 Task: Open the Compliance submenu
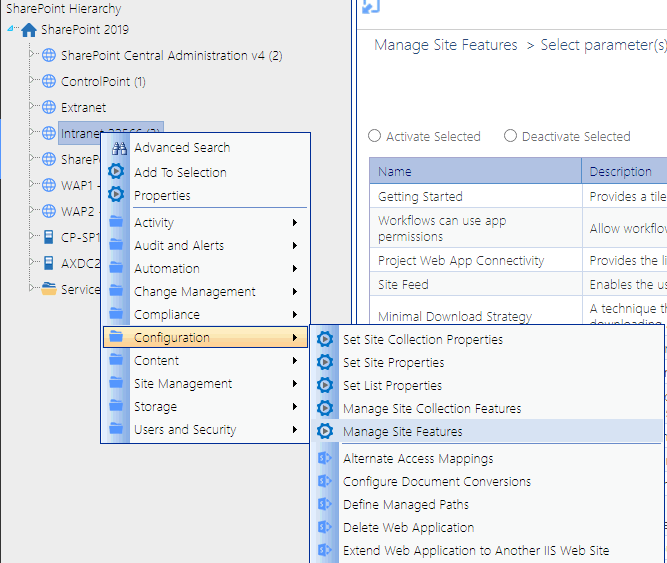(x=166, y=315)
